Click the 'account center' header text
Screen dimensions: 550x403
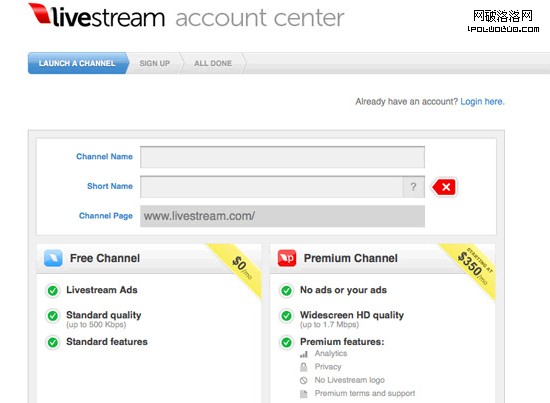pyautogui.click(x=260, y=18)
